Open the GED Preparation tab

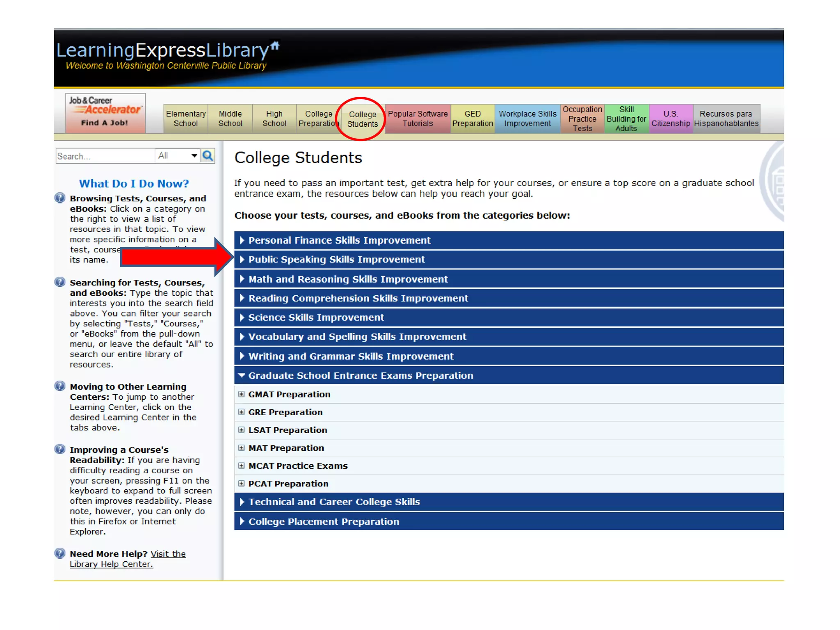pyautogui.click(x=472, y=119)
